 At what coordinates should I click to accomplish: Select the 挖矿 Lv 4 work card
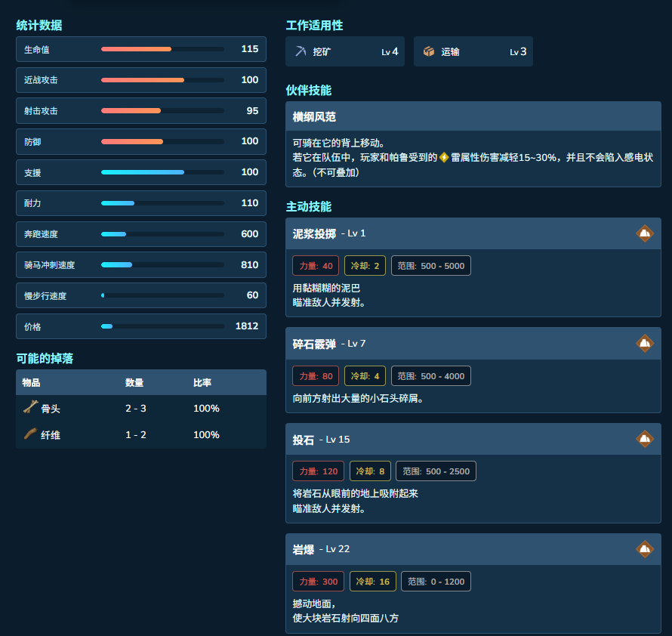coord(345,51)
